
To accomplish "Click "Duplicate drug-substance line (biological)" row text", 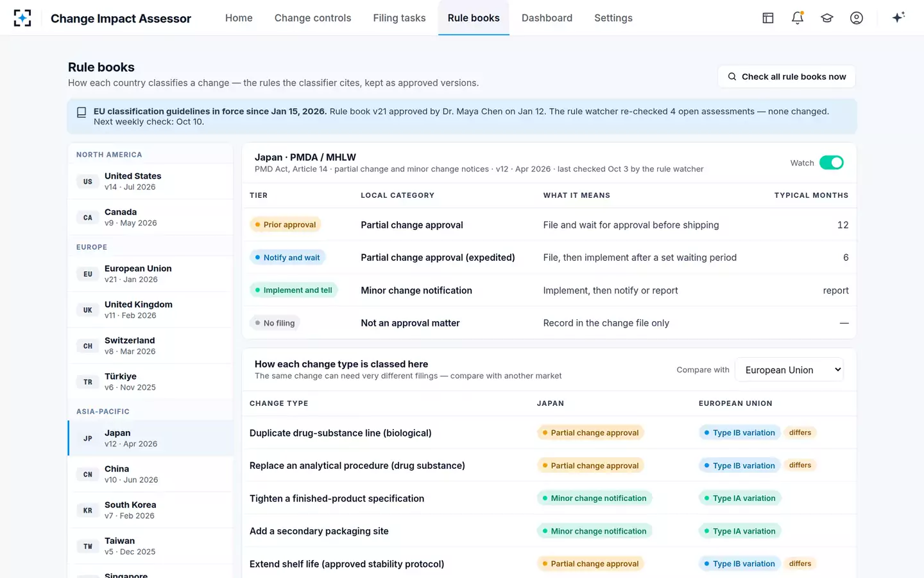I will click(341, 433).
